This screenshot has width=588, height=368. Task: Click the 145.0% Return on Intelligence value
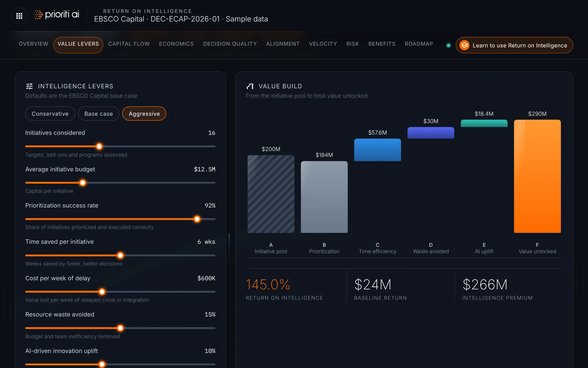click(268, 285)
